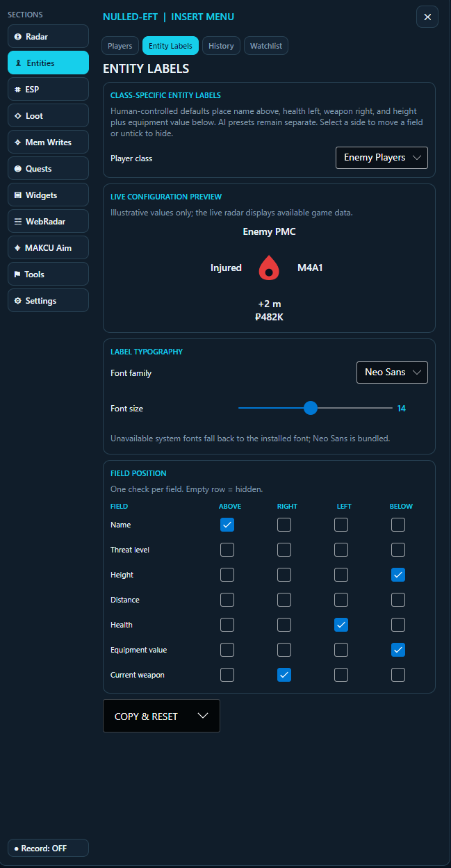
Task: Click the Enemy PMC preview label
Action: pos(269,231)
